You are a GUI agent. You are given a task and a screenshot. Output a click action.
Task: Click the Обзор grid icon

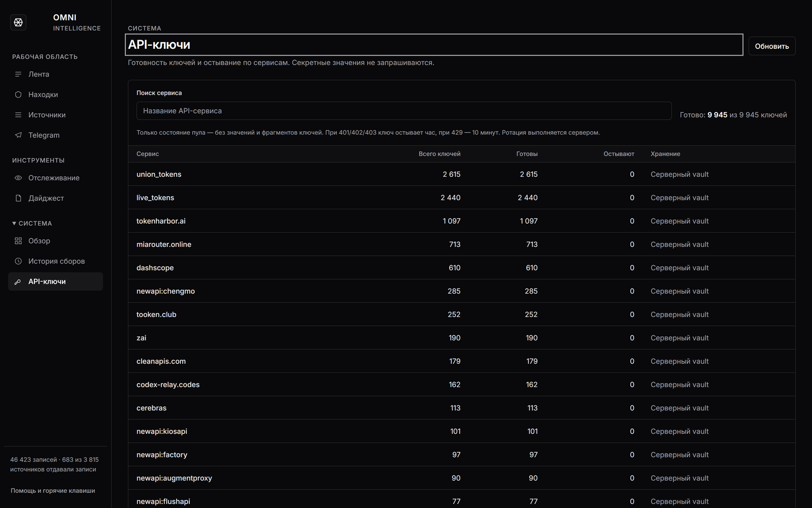coord(18,241)
